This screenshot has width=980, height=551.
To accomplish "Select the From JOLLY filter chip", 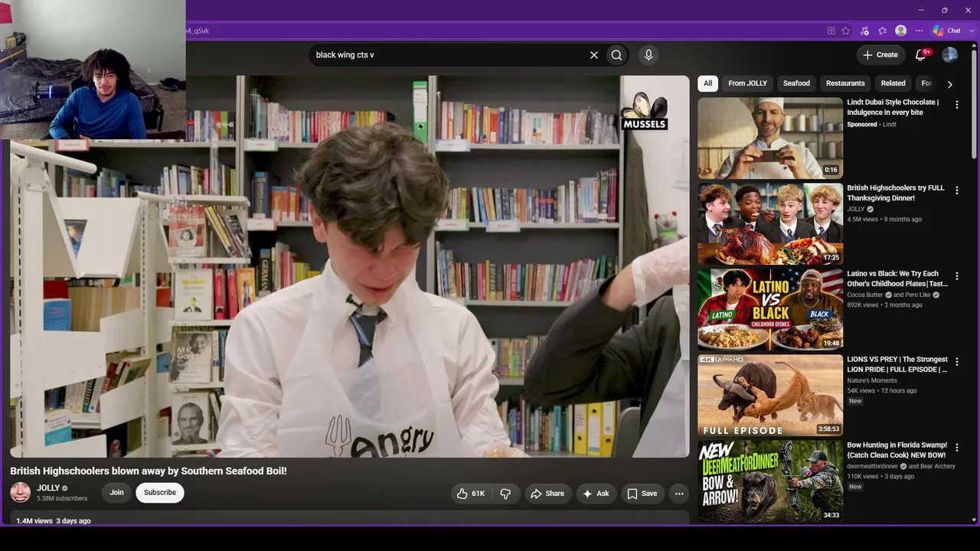I will tap(747, 83).
